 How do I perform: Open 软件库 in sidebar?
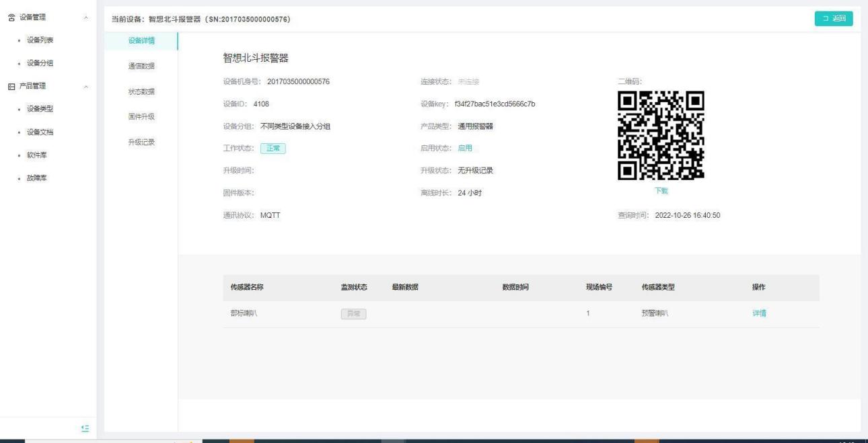coord(37,155)
